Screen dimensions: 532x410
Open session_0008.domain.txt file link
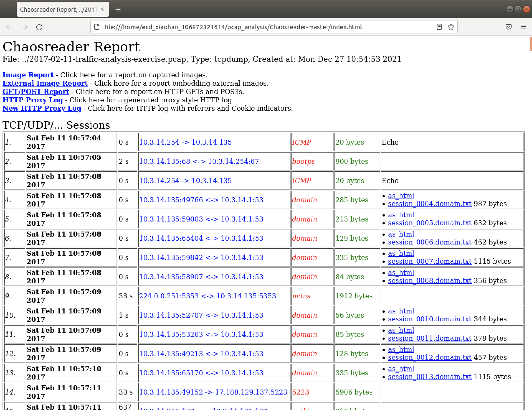pyautogui.click(x=430, y=281)
